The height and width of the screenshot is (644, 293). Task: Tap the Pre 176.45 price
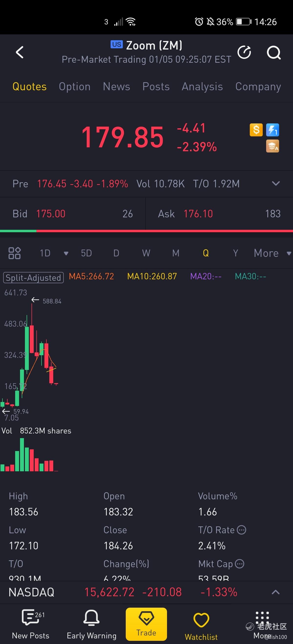[52, 184]
